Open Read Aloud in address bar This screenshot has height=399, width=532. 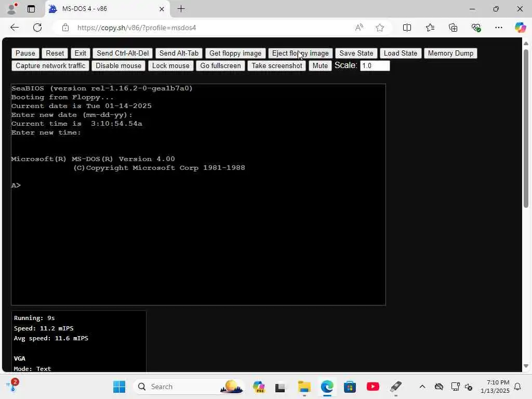[x=359, y=28]
